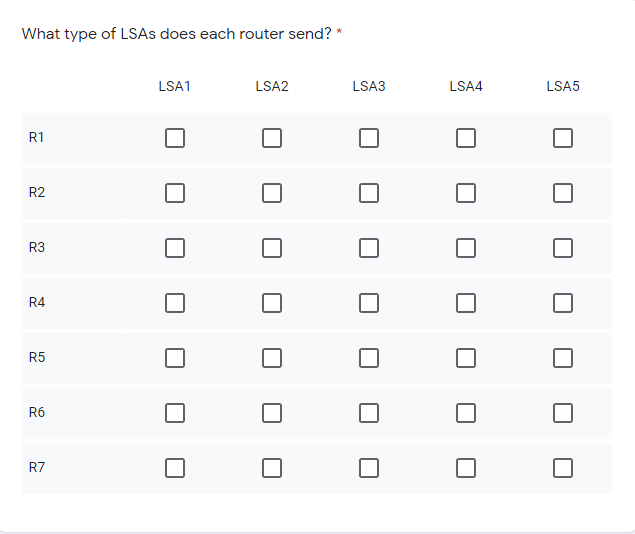Viewport: 635px width, 534px height.
Task: Select LSA3 checkbox in row R7
Action: (369, 468)
